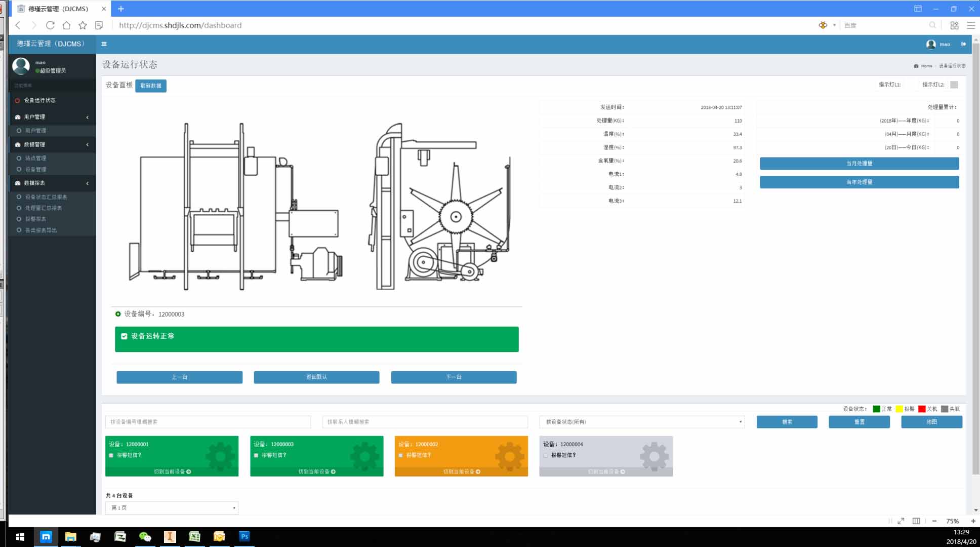This screenshot has height=547, width=980.
Task: Toggle alarm SMS checkbox for device 12000003
Action: click(x=256, y=455)
